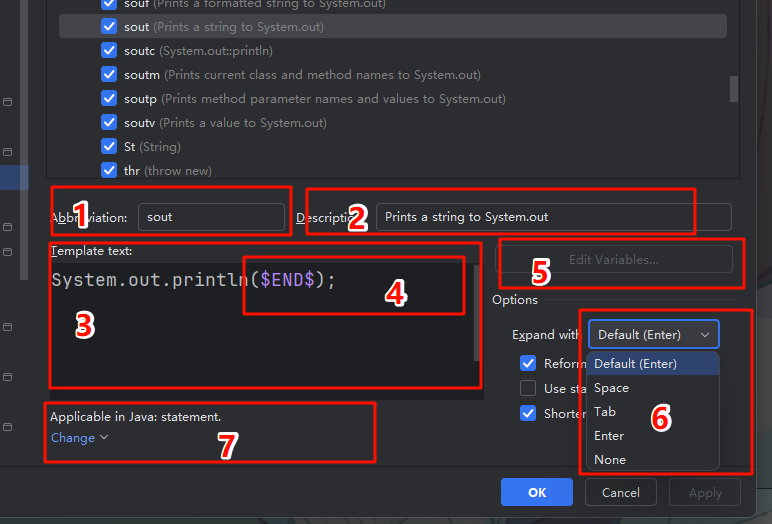Viewport: 772px width, 524px height.
Task: Toggle the soutc template checkbox
Action: pyautogui.click(x=109, y=51)
